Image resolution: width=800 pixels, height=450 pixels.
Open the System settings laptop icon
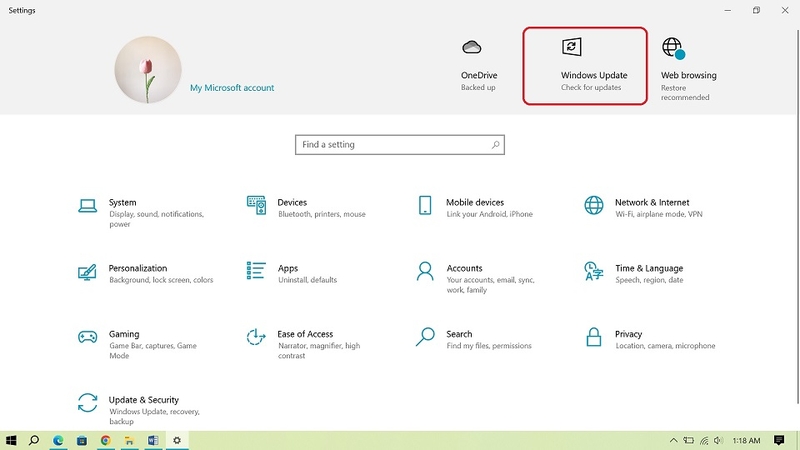[88, 206]
